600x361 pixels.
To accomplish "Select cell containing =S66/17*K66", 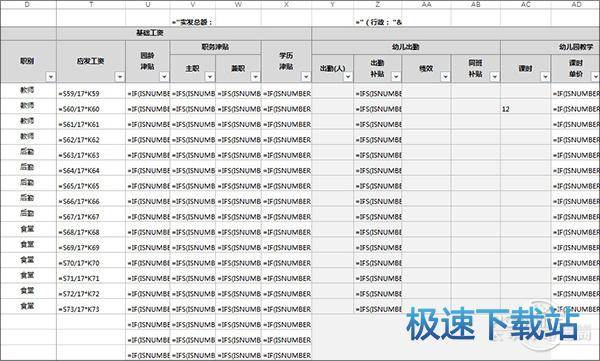I will [x=91, y=199].
